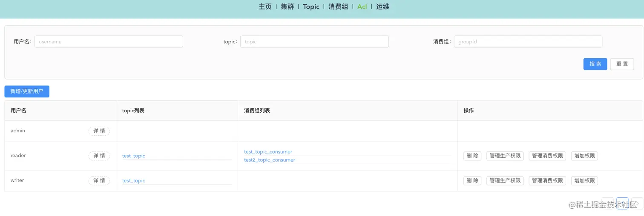Screen dimensions: 644x216
Task: Select page 1 in the pagination
Action: click(622, 203)
